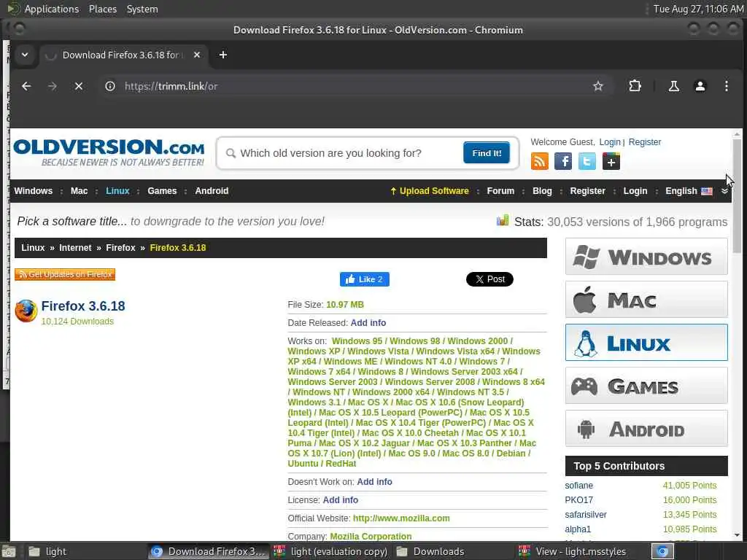Viewport: 747px width, 560px height.
Task: Click contributor safarisilver
Action: pyautogui.click(x=586, y=515)
